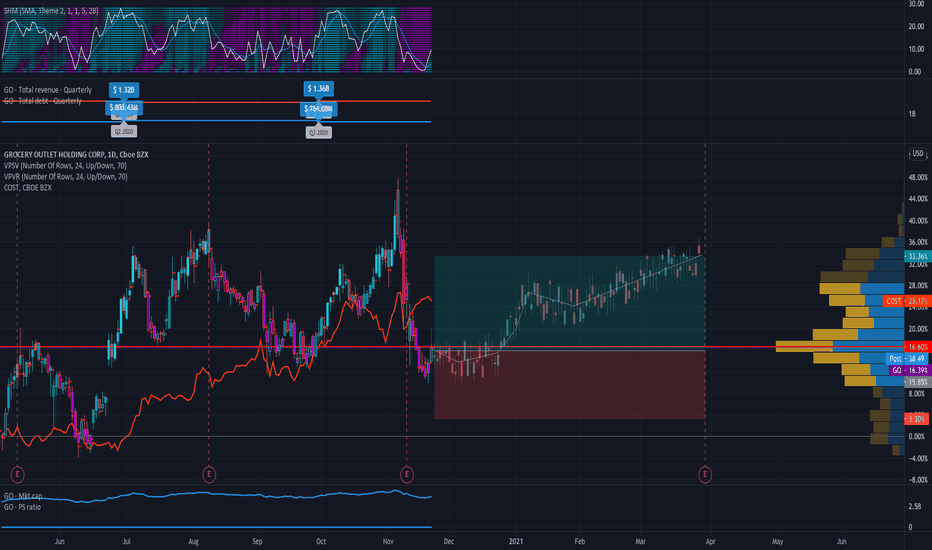
Task: Open the earnings E marker near Aug
Action: coord(209,474)
